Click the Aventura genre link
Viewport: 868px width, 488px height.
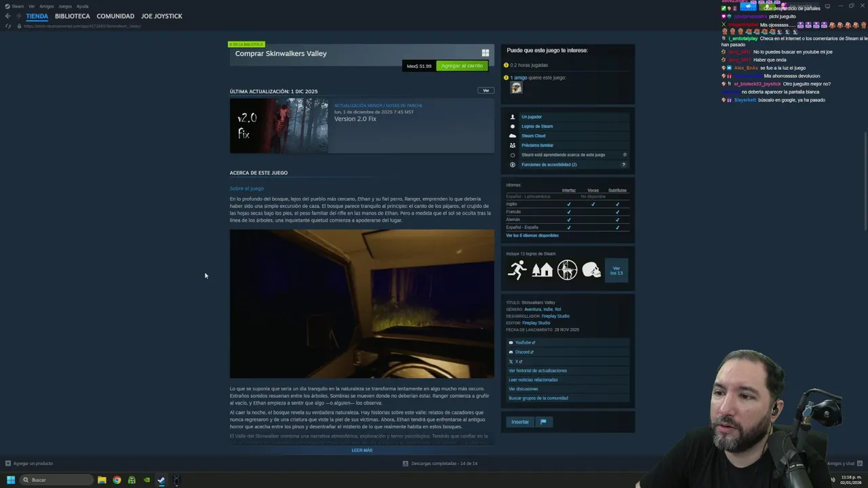click(533, 309)
